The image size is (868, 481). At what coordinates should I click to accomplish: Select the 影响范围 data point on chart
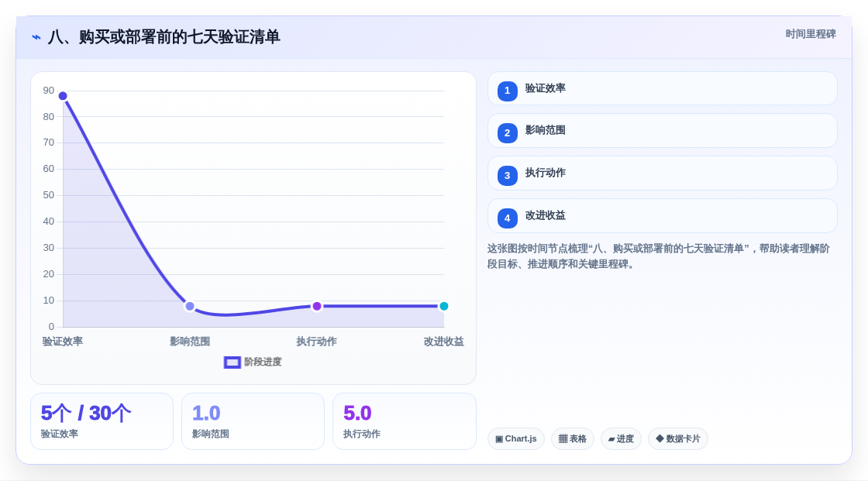click(x=190, y=306)
